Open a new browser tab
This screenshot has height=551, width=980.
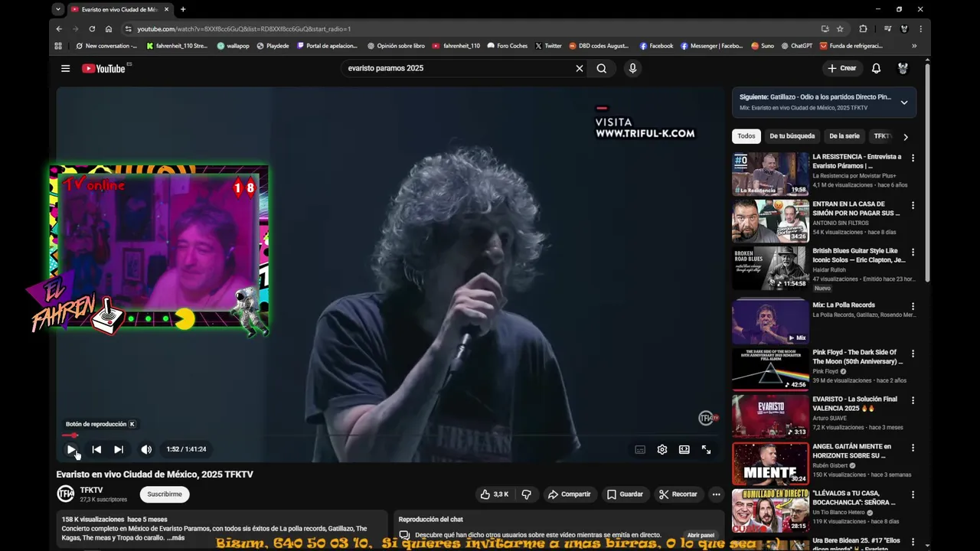(182, 9)
